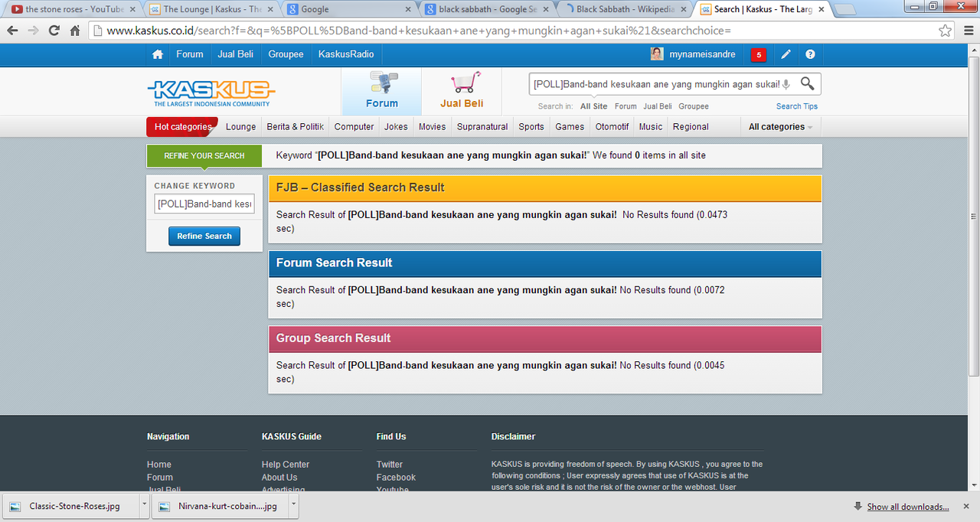The width and height of the screenshot is (980, 522).
Task: Expand options for Classic-Stone-Roses.jpg download
Action: click(145, 506)
